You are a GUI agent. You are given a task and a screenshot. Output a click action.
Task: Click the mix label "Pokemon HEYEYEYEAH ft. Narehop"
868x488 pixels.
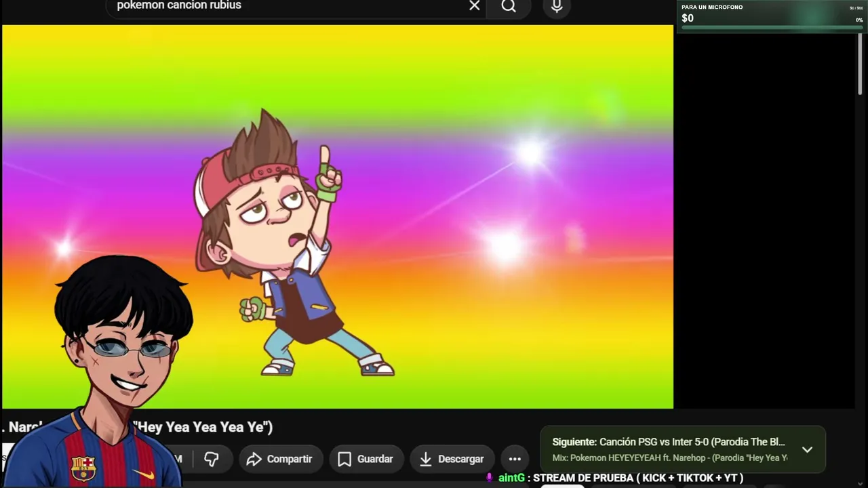(670, 458)
